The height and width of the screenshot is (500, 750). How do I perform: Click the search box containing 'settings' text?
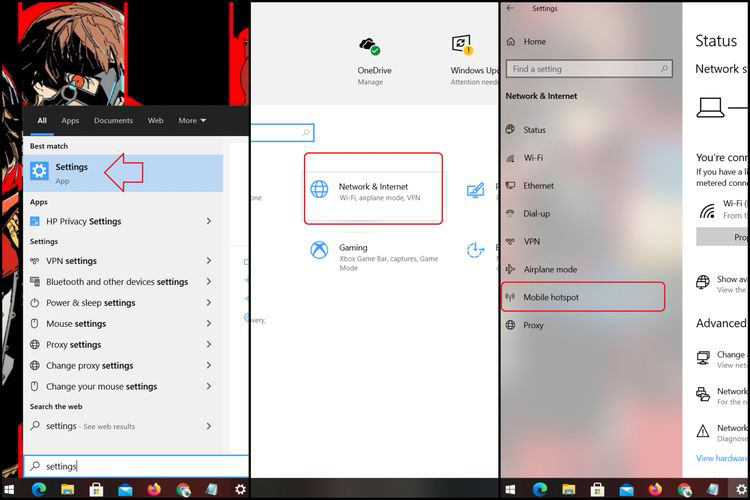click(x=136, y=466)
